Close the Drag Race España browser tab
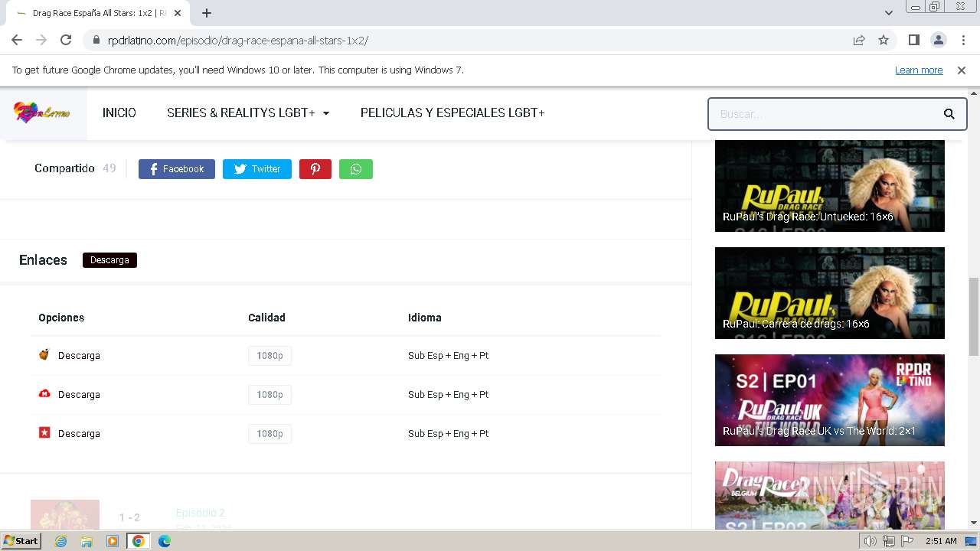This screenshot has width=980, height=551. (x=178, y=13)
